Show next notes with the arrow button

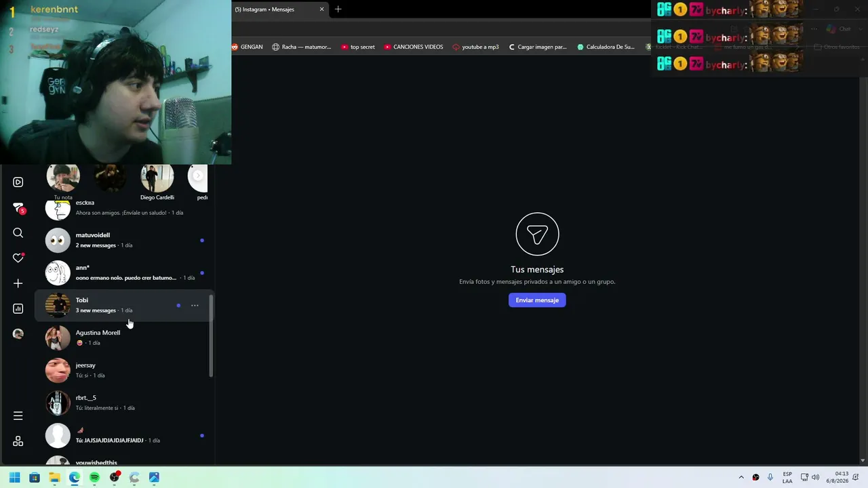click(198, 176)
